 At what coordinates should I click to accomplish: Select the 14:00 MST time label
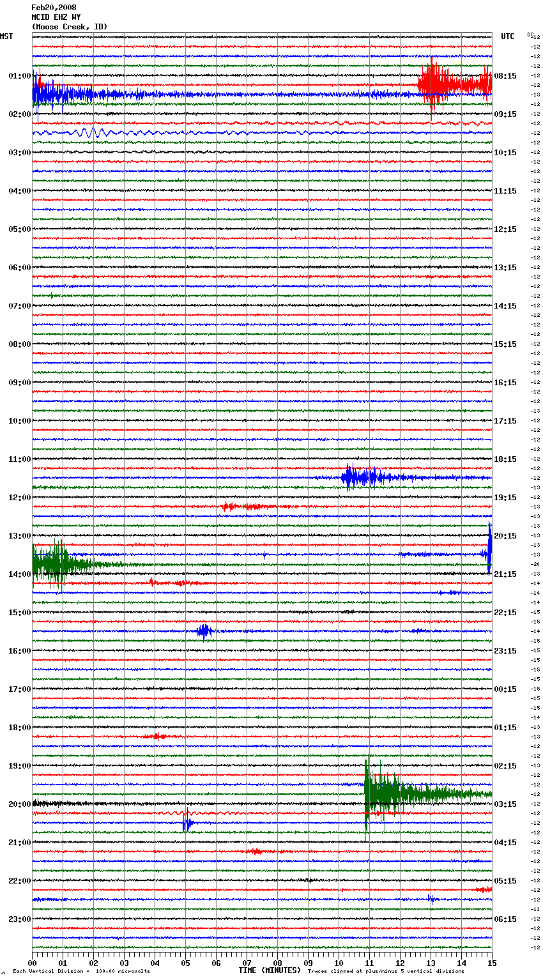tap(19, 574)
